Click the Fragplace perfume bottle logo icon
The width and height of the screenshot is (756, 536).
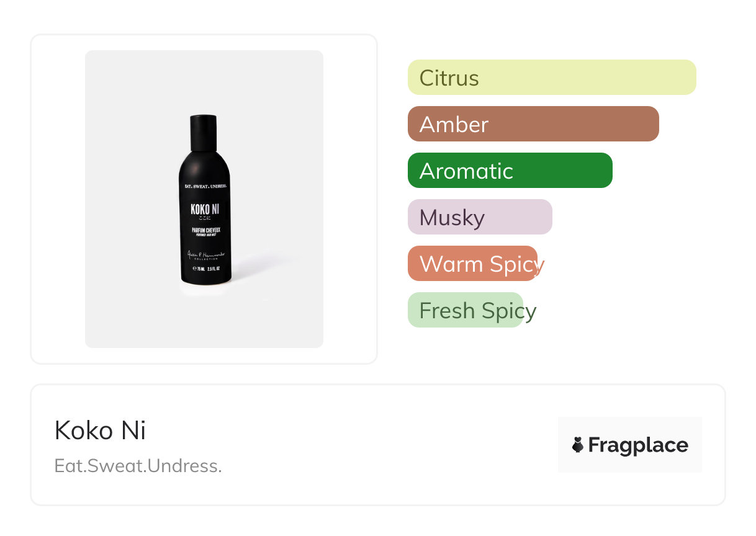coord(578,445)
